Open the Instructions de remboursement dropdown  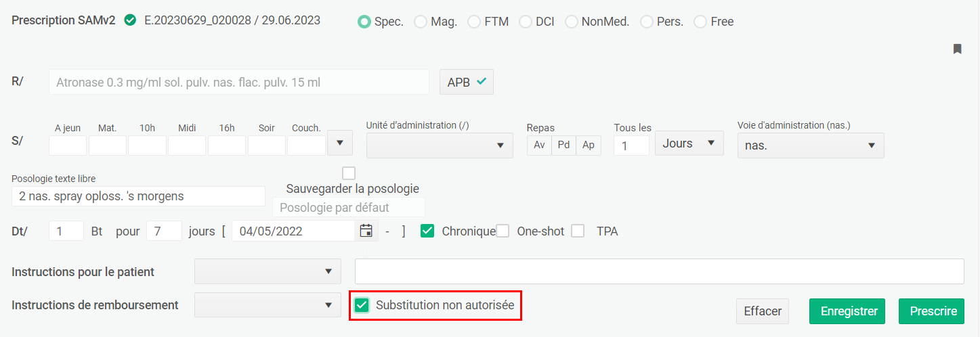coord(268,305)
